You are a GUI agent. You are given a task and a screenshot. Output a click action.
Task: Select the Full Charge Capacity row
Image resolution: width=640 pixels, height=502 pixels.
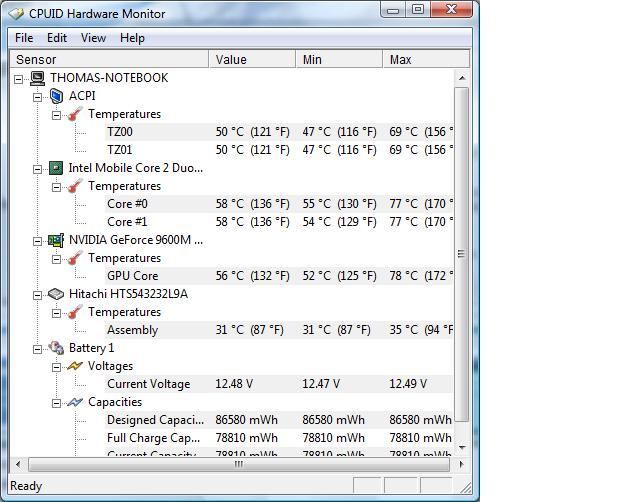tap(278, 438)
